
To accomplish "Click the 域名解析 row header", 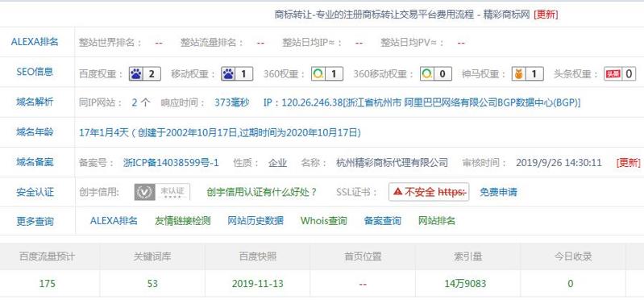I will (35, 102).
